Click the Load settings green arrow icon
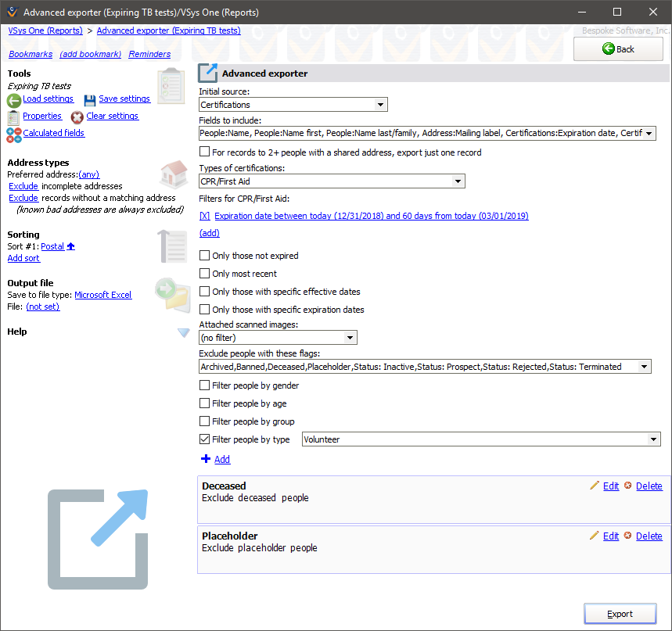 14,99
